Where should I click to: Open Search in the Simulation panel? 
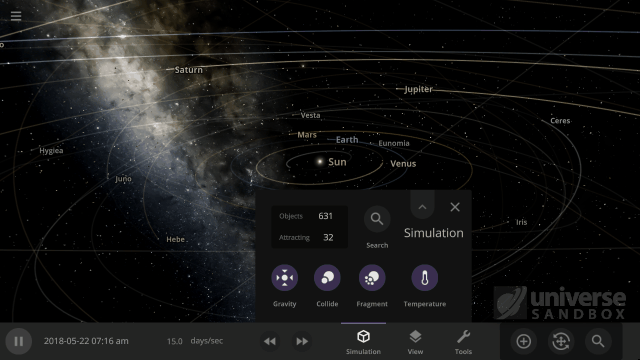click(x=377, y=219)
